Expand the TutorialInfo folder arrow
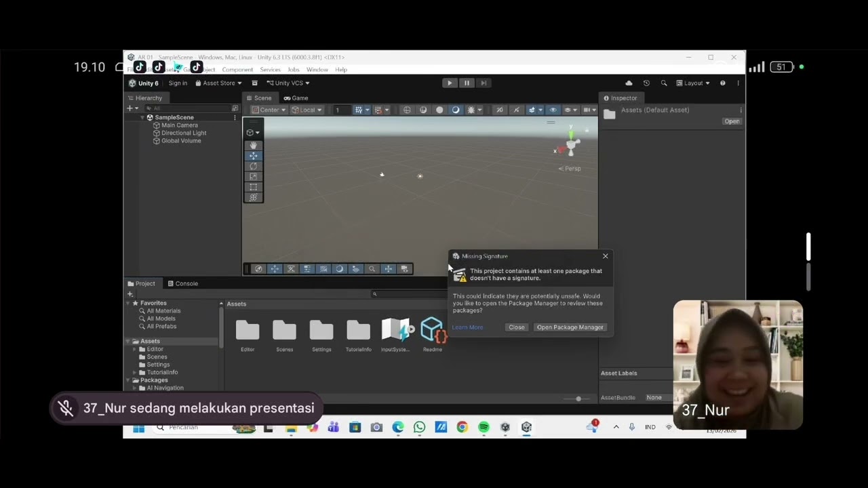868x488 pixels. tap(134, 372)
